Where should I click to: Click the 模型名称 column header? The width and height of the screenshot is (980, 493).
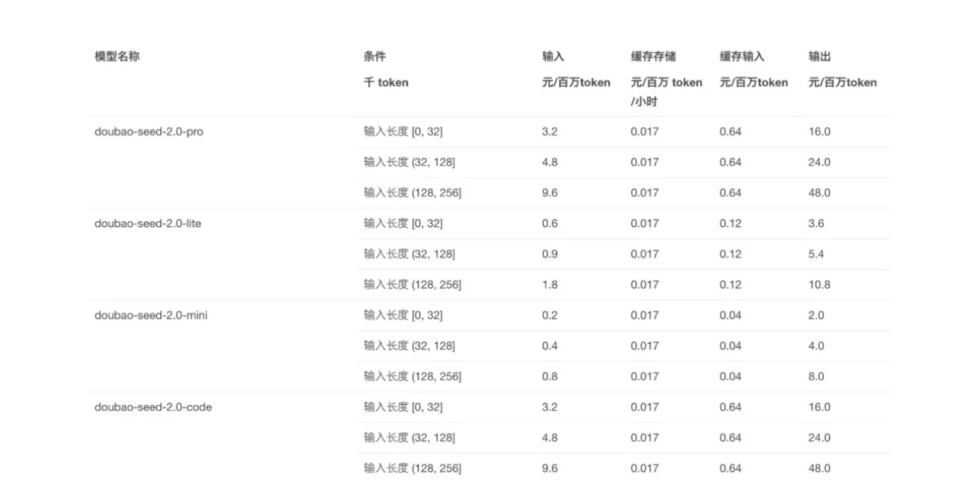coord(117,57)
